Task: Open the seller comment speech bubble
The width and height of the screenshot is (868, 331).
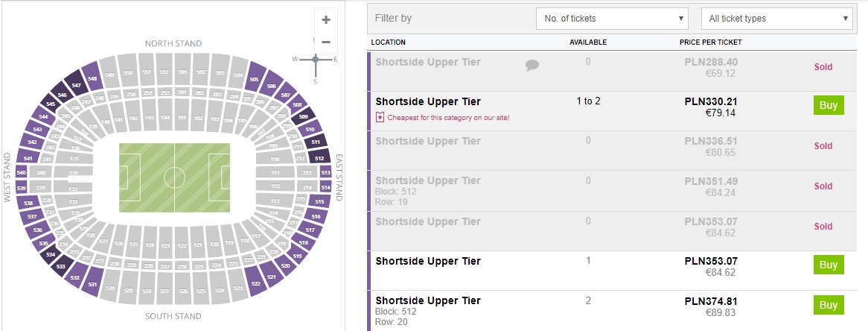Action: click(532, 66)
